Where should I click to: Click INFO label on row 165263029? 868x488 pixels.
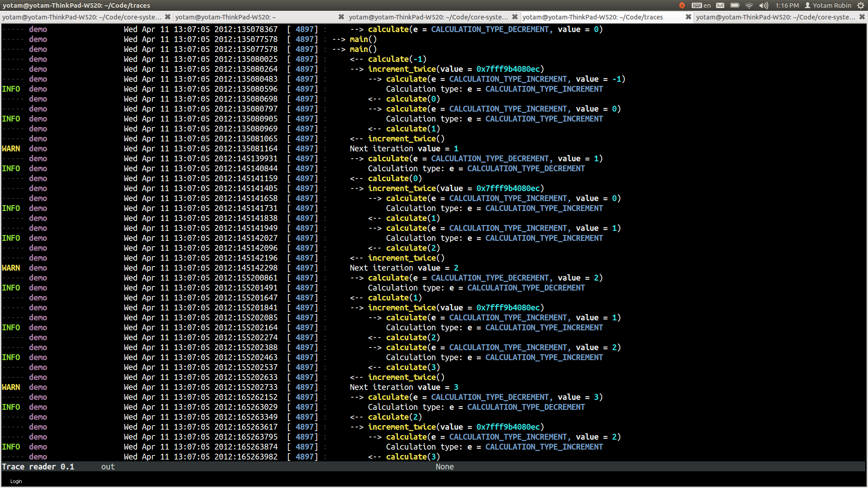click(x=11, y=407)
